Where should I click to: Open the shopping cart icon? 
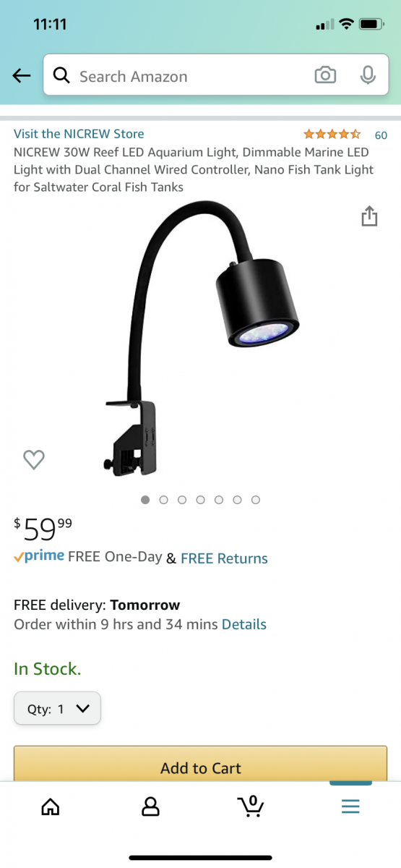coord(251,806)
